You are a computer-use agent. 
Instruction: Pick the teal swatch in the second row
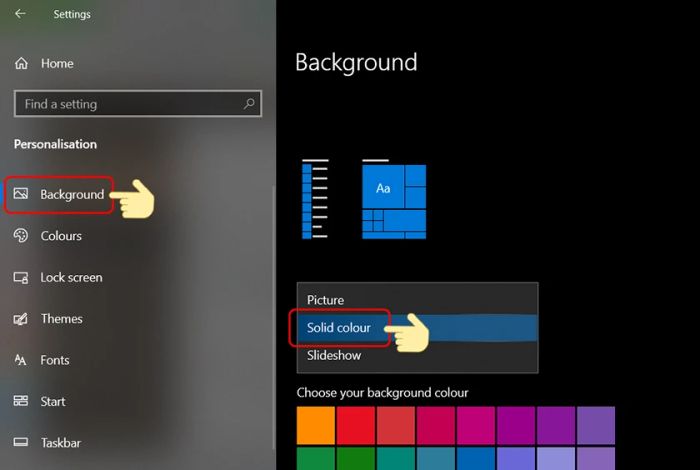396,459
